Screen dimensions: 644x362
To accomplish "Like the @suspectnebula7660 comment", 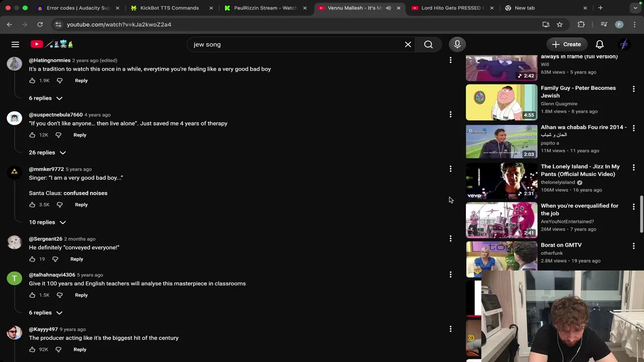I will pos(32,135).
